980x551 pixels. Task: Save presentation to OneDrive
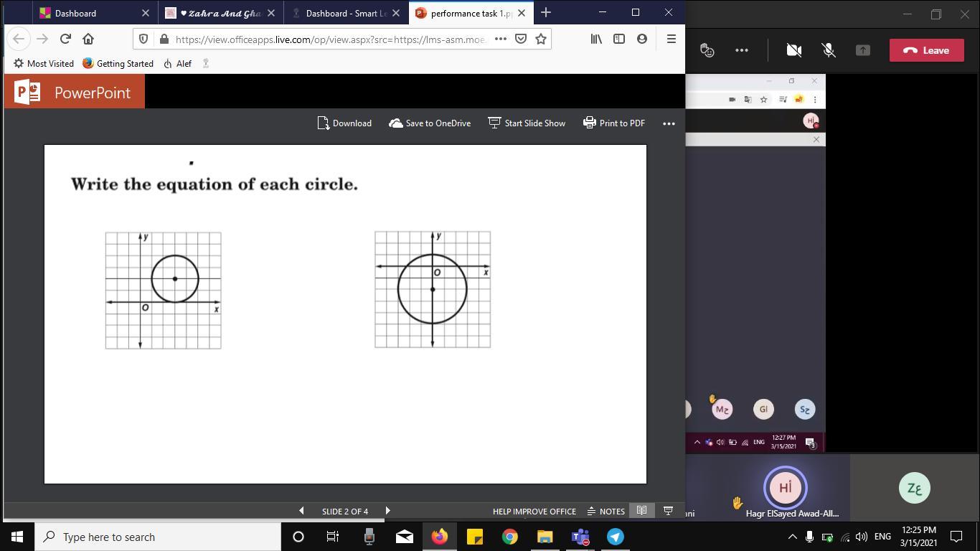click(x=430, y=123)
